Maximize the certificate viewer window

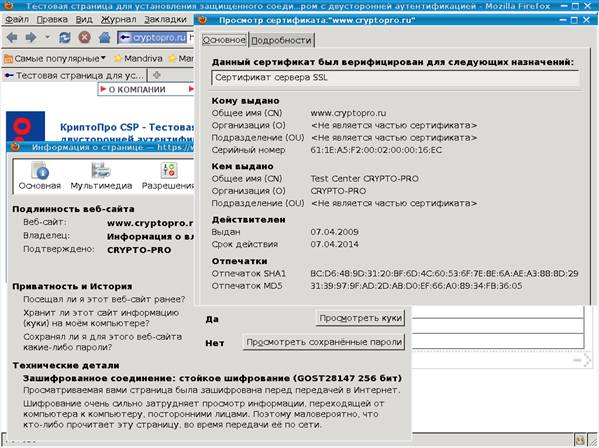575,20
